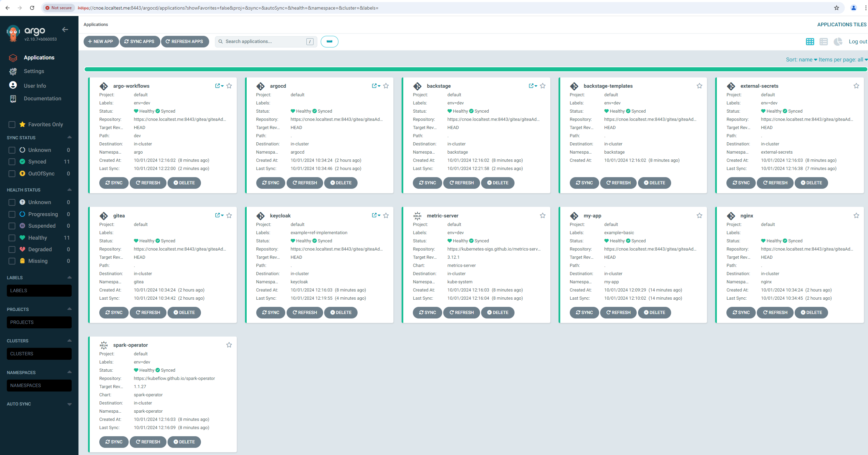Favorite the argo-workflows app star

click(229, 86)
